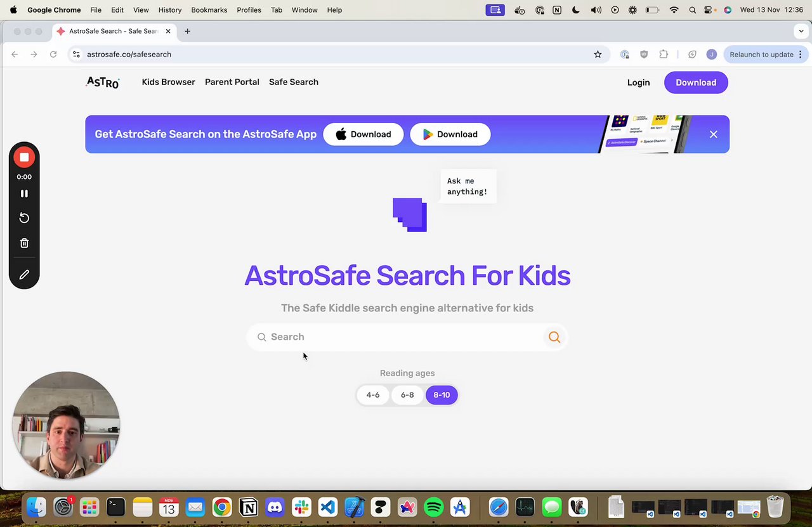Open Slack from the Dock
The height and width of the screenshot is (527, 812).
click(301, 507)
